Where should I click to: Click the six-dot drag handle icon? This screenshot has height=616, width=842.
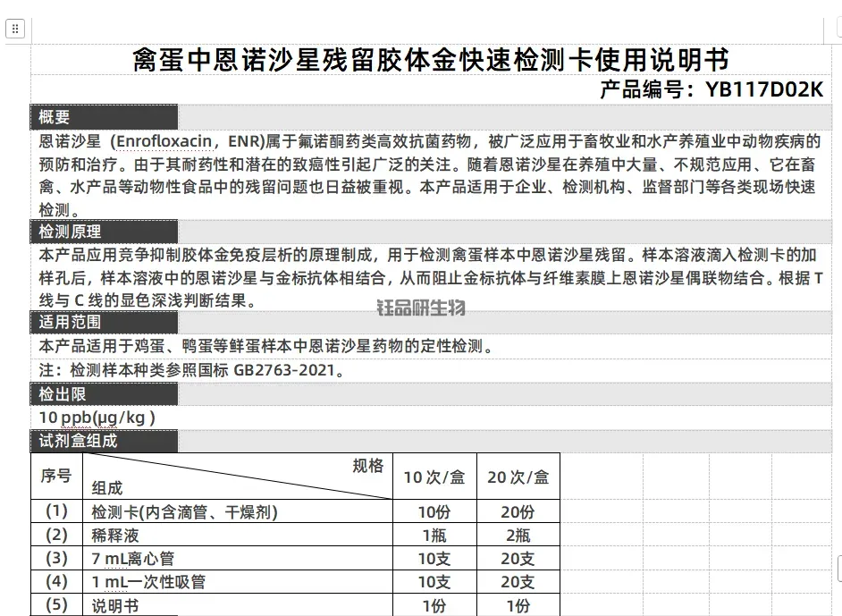tap(15, 28)
